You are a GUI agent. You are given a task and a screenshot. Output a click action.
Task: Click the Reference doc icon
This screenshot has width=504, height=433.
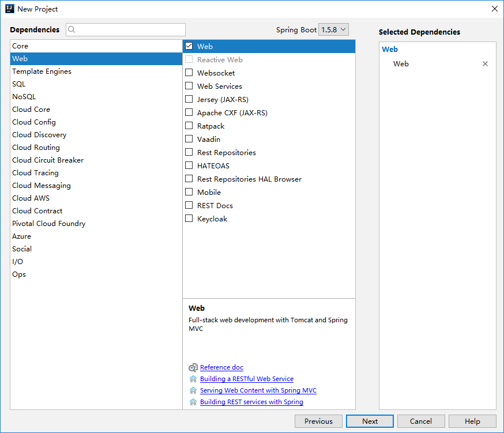pos(193,367)
